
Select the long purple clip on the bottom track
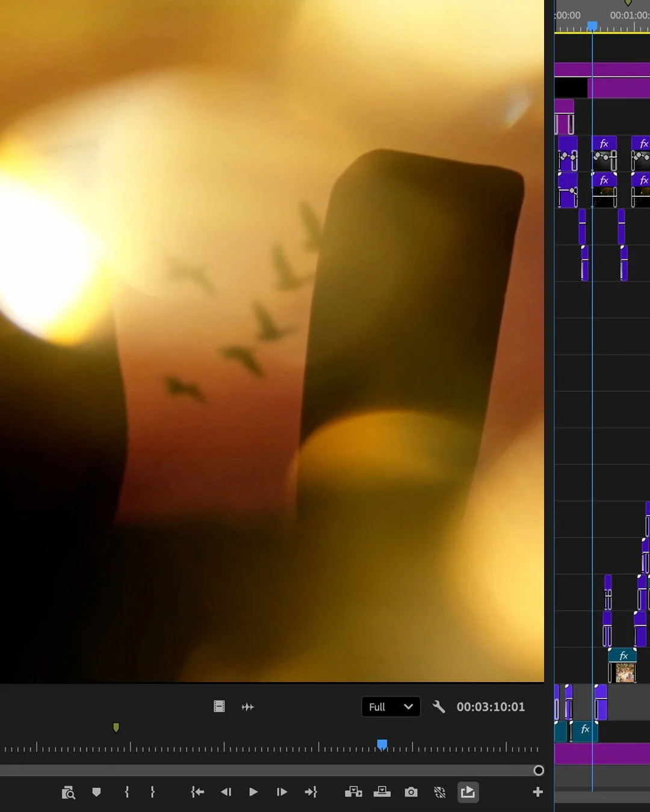[x=602, y=754]
